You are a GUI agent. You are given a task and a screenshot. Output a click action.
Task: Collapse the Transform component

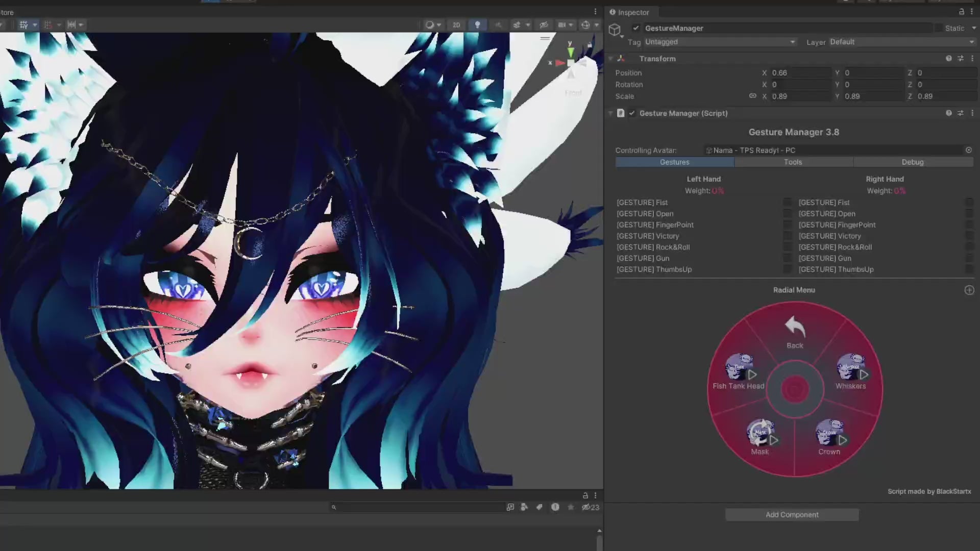pyautogui.click(x=610, y=59)
